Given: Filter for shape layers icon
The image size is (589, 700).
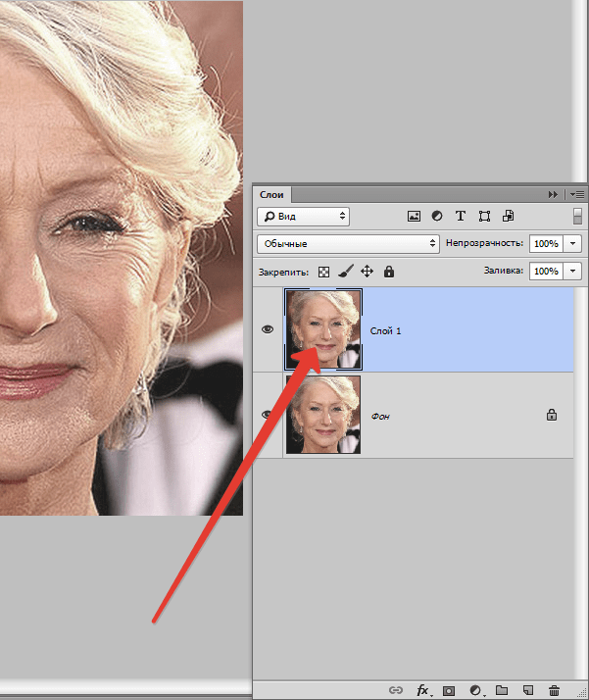Looking at the screenshot, I should tap(484, 217).
